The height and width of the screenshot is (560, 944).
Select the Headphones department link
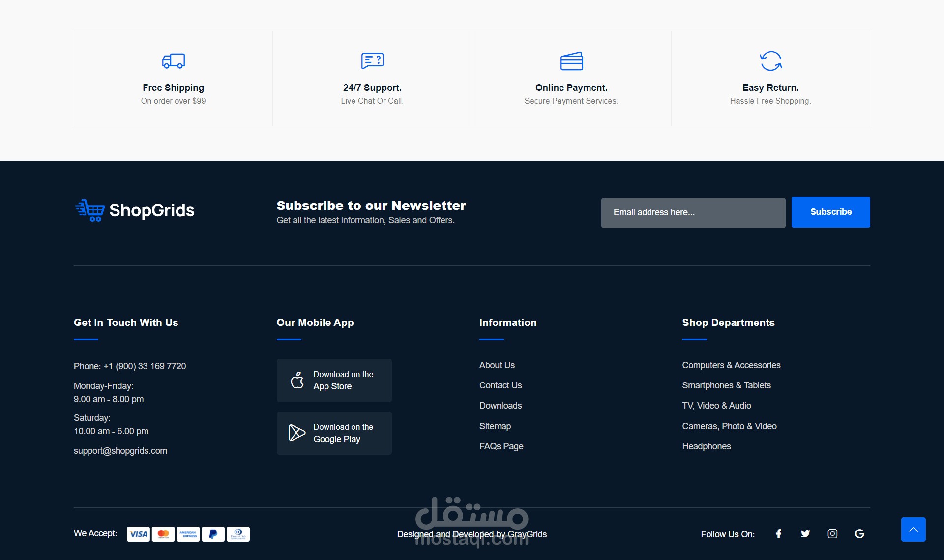[x=706, y=446]
